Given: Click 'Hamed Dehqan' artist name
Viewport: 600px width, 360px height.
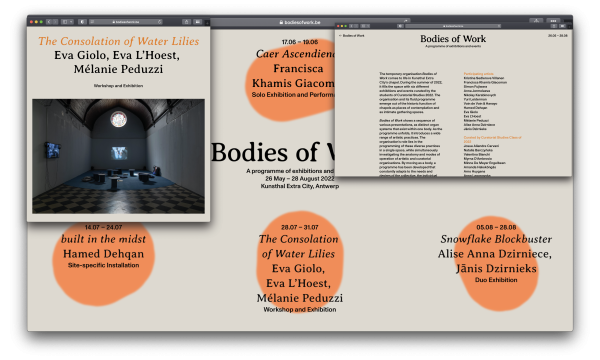Looking at the screenshot, I should click(x=103, y=254).
